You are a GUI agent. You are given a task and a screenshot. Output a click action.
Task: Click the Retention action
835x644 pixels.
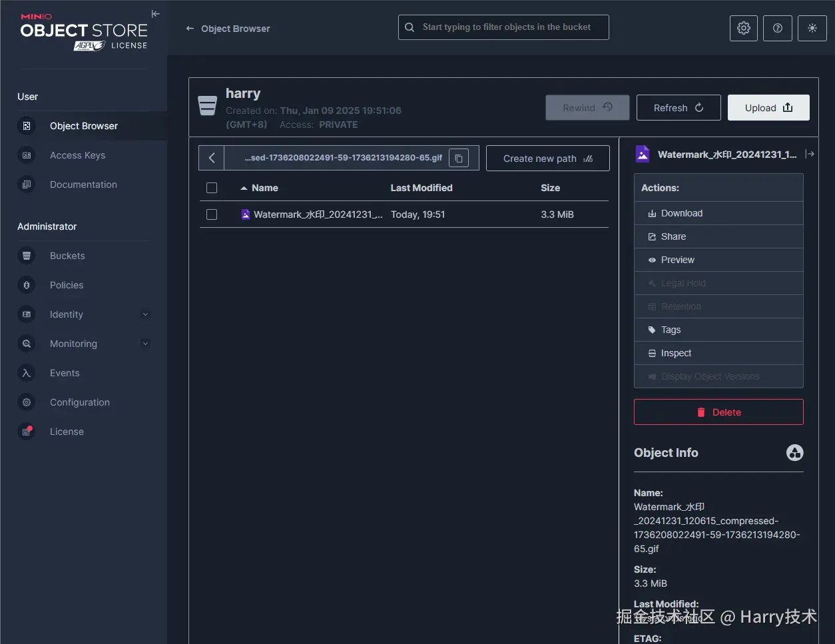click(x=718, y=306)
